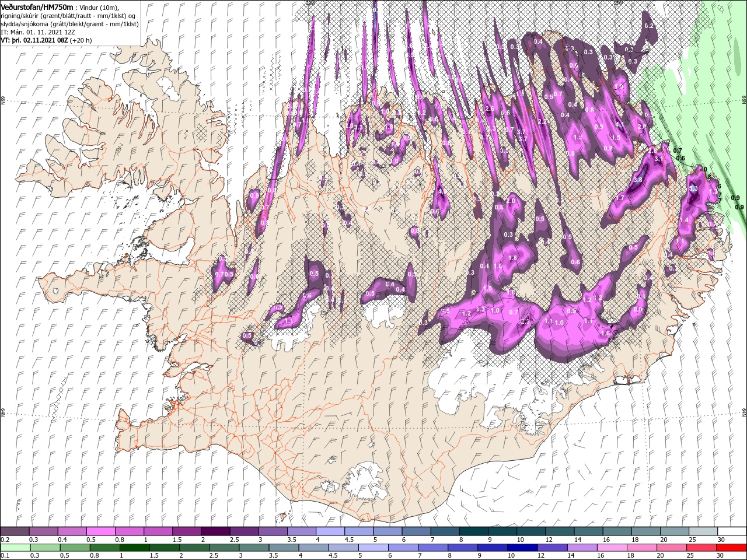Viewport: 747px width, 560px height.
Task: Click the 2.3 snowfall value on the map
Action: coord(525,321)
